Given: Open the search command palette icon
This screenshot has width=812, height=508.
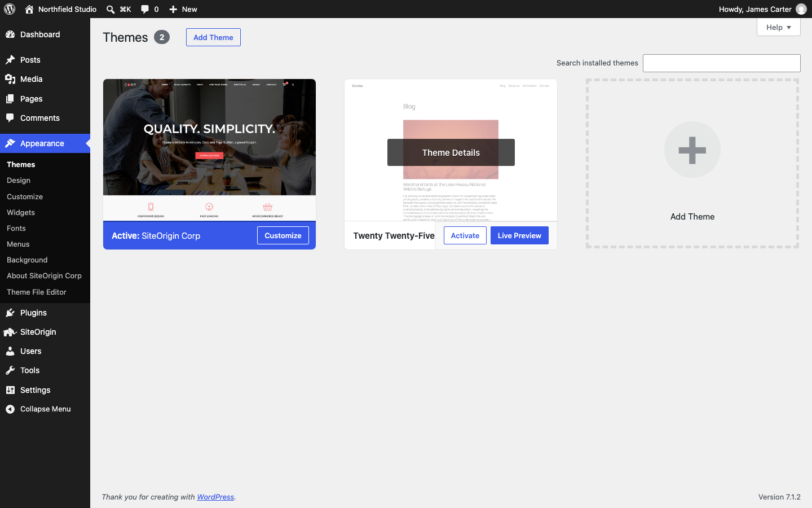Looking at the screenshot, I should tap(111, 9).
